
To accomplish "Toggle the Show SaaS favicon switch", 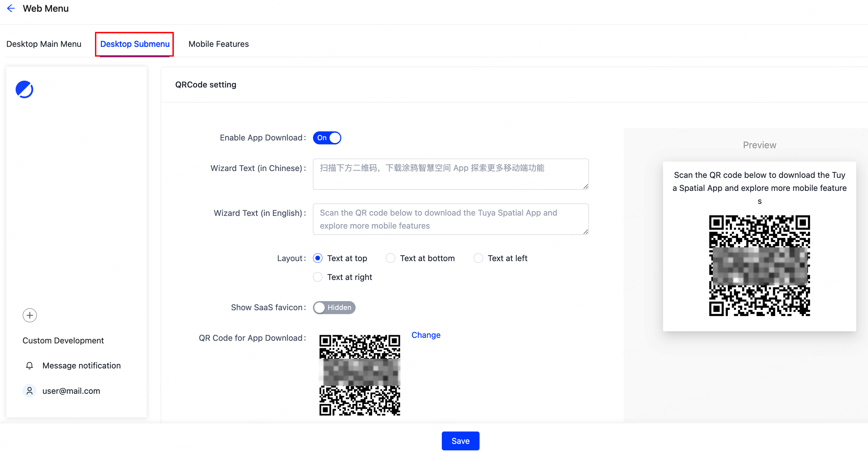I will (x=334, y=308).
